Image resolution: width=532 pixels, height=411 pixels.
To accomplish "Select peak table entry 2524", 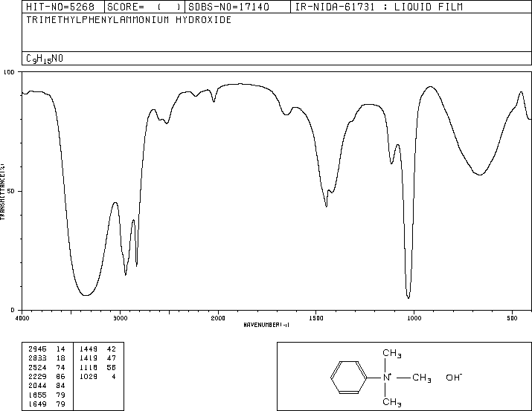I will 46,367.
